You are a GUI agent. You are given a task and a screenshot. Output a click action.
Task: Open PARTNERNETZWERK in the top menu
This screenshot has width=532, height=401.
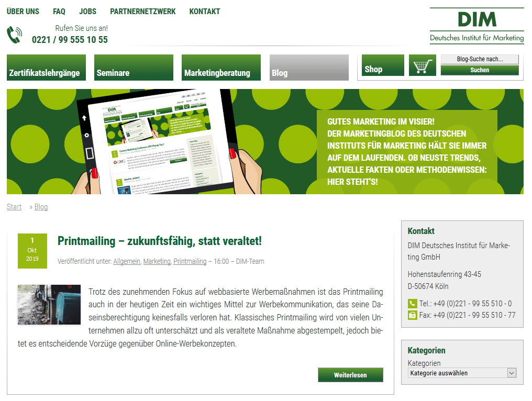(143, 12)
